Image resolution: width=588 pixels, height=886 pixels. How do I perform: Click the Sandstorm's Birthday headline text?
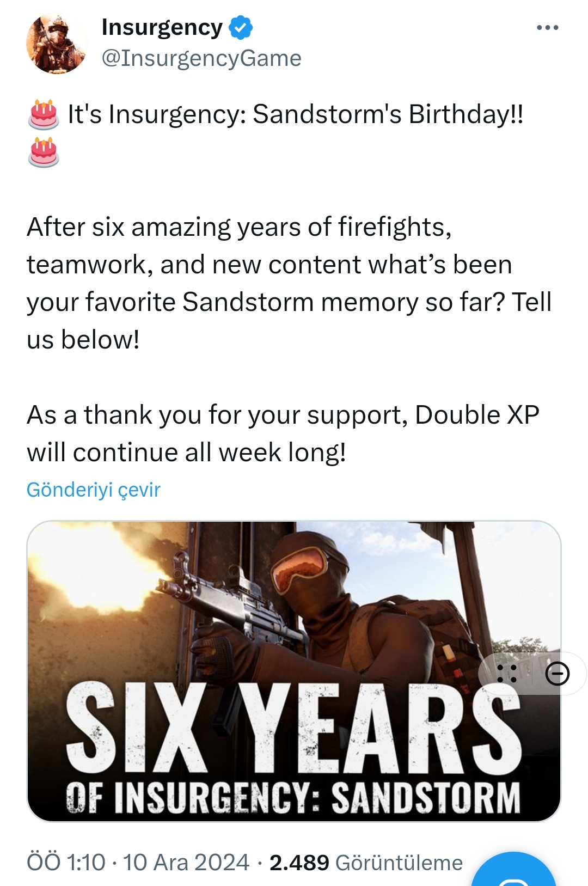click(296, 114)
